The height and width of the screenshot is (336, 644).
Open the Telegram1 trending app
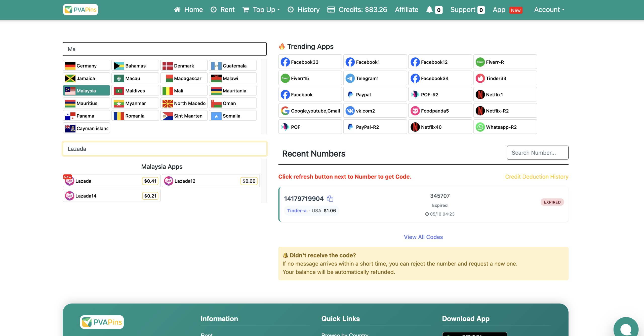coord(375,78)
